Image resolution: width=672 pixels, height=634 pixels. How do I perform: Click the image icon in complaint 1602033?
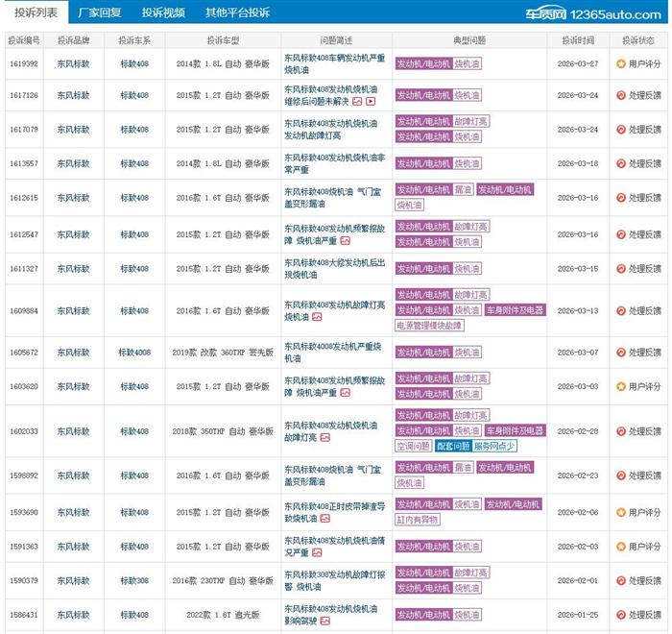[x=325, y=437]
